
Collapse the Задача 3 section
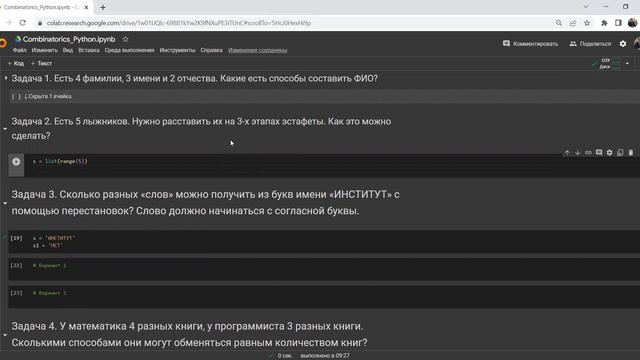5,203
